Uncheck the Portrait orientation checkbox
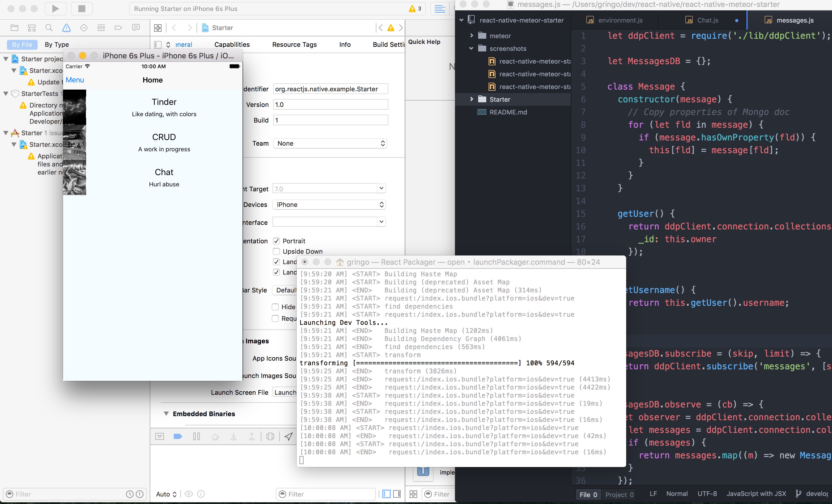Screen dimensions: 832x504 pos(276,241)
